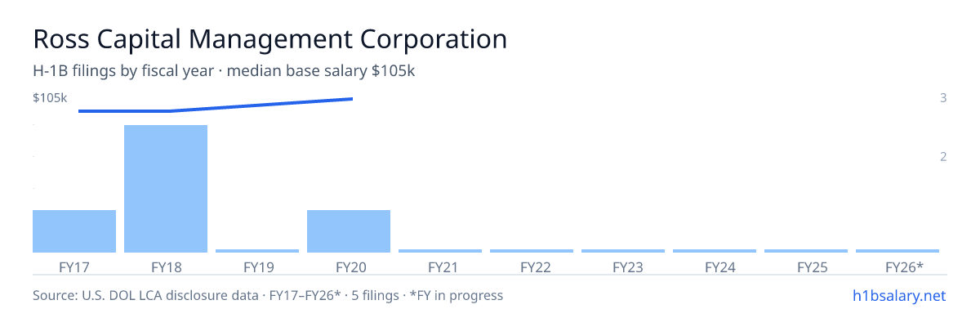The height and width of the screenshot is (327, 980).
Task: Click the thin FY19 bar
Action: 257,251
